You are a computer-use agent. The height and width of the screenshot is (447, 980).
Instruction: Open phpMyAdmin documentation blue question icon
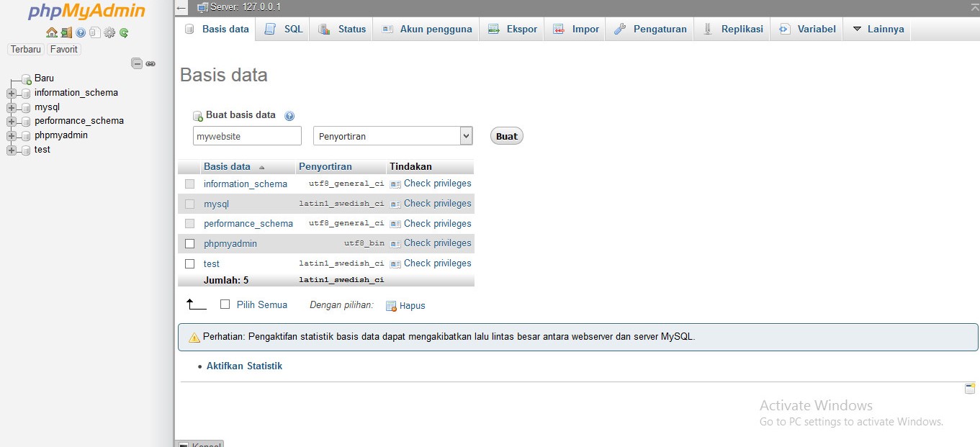pyautogui.click(x=81, y=32)
